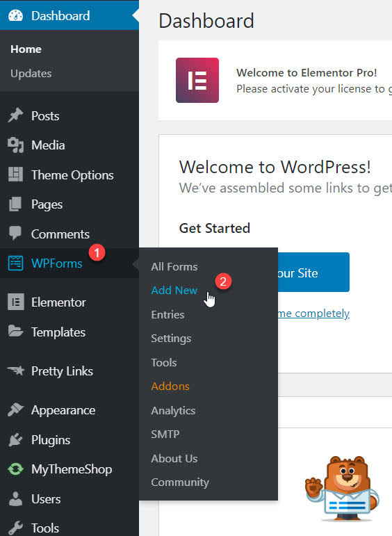The height and width of the screenshot is (536, 392).
Task: Open SMTP in WPForms submenu
Action: click(165, 434)
